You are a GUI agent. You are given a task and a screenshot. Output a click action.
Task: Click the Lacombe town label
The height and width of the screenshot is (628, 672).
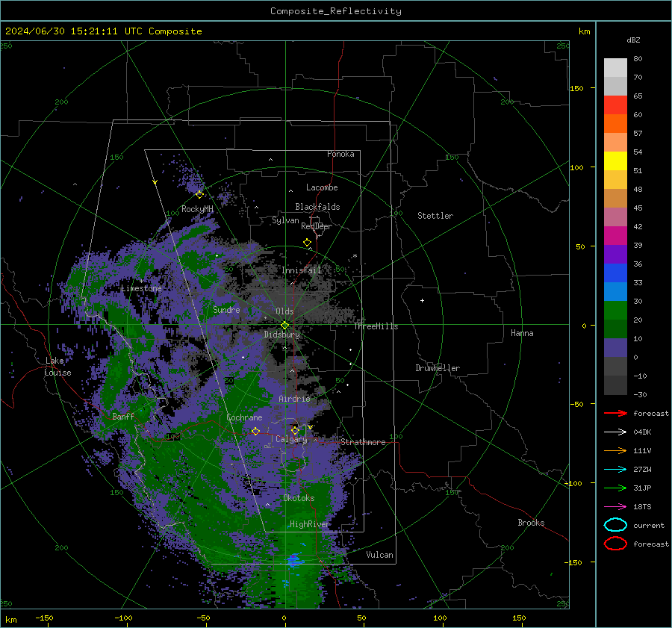click(x=322, y=187)
